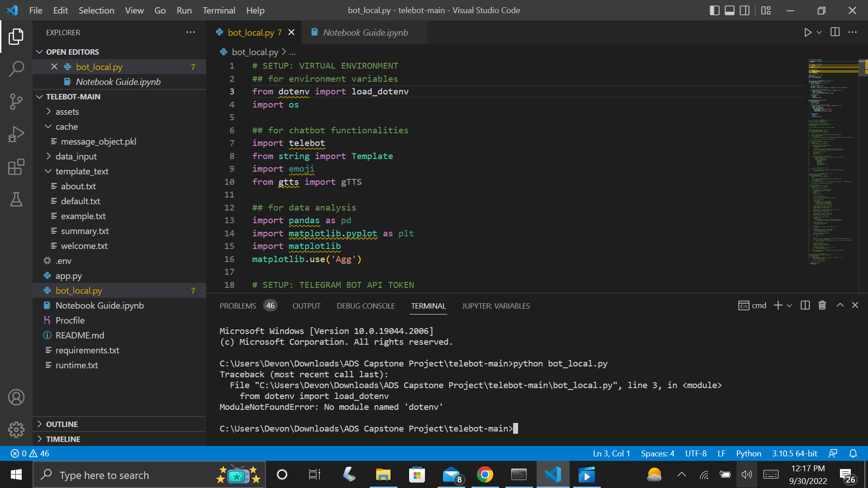The height and width of the screenshot is (488, 868).
Task: Open the Extensions view
Action: tap(17, 167)
